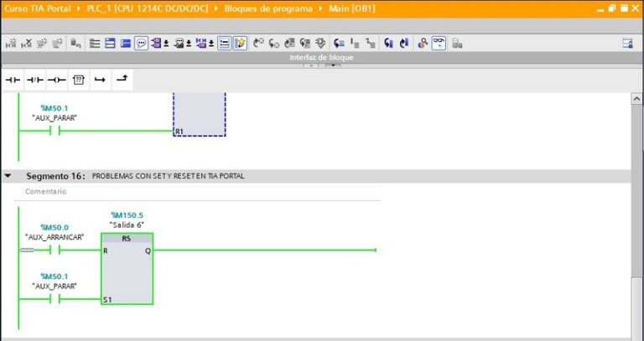The width and height of the screenshot is (644, 341).
Task: Close all networks with toolbar icon
Action: pos(126,43)
